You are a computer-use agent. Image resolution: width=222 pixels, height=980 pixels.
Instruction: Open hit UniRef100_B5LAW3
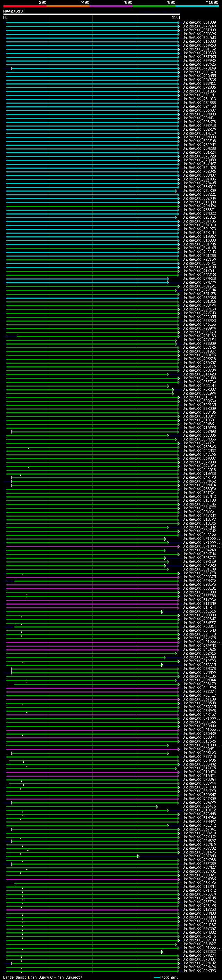(199, 38)
